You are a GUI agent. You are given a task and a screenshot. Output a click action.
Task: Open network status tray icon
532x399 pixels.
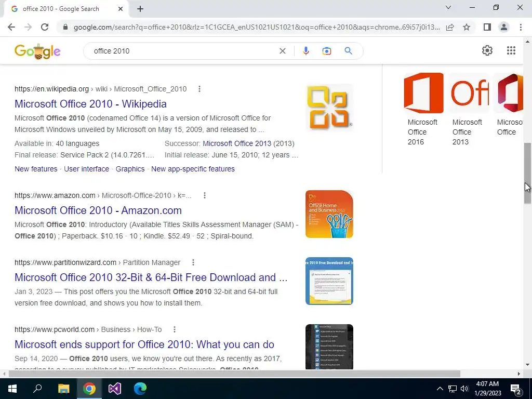pos(453,389)
